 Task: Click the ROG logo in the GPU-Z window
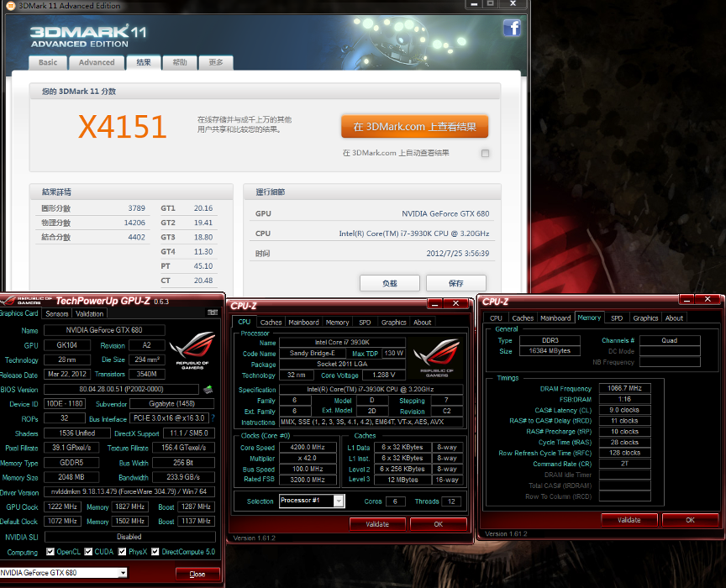[192, 350]
